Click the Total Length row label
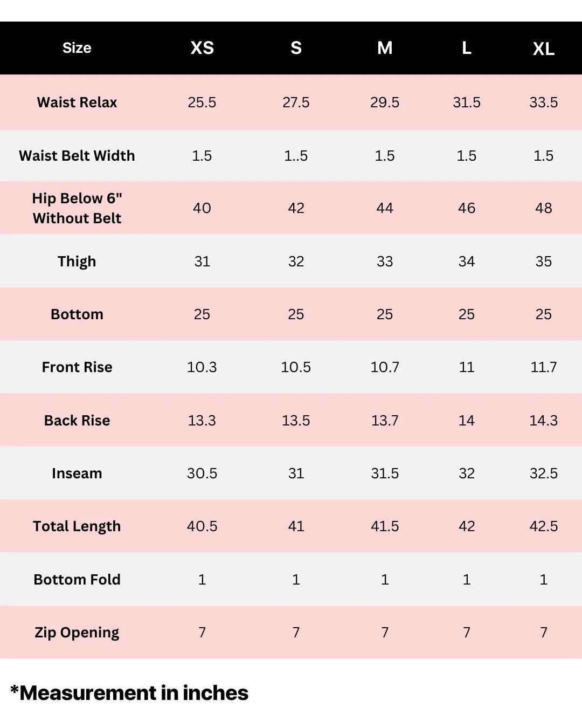Image resolution: width=582 pixels, height=728 pixels. click(x=77, y=526)
